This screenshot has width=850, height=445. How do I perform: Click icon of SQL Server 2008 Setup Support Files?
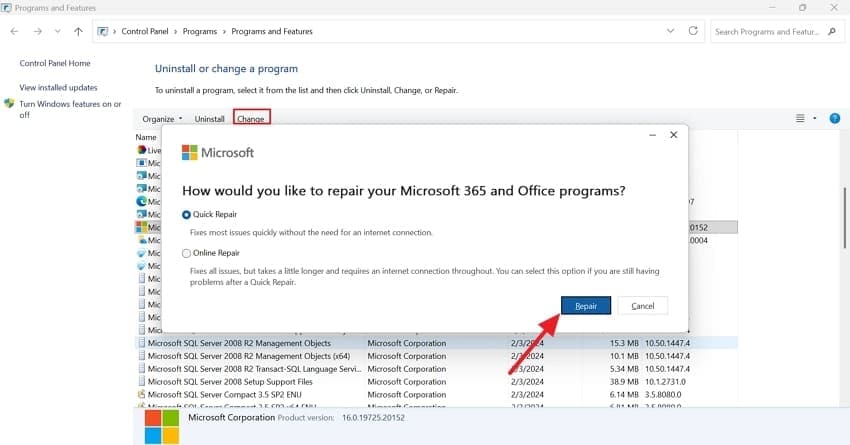(x=141, y=382)
